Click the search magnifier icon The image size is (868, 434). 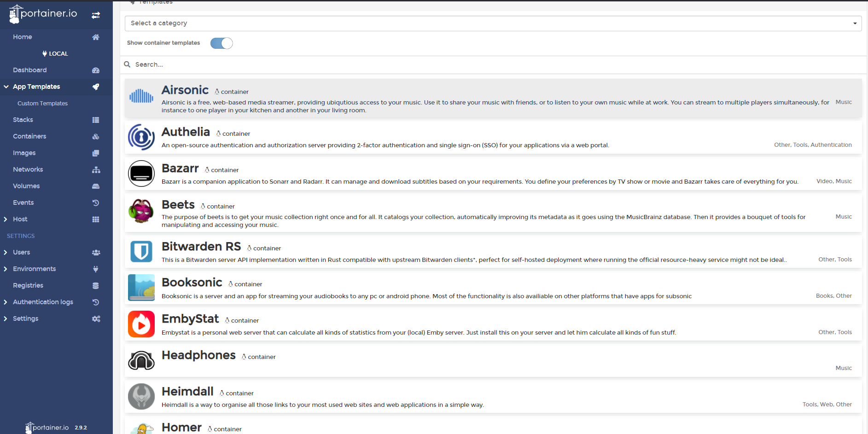pyautogui.click(x=128, y=64)
